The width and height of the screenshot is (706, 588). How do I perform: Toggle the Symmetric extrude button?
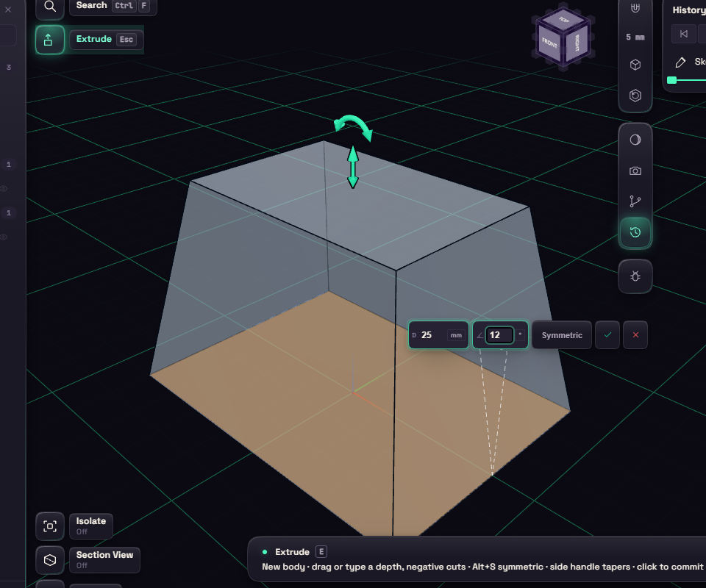561,335
